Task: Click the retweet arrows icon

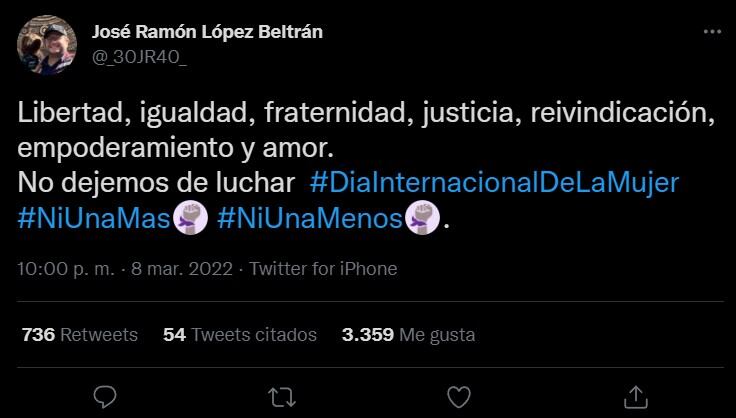Action: pos(281,397)
